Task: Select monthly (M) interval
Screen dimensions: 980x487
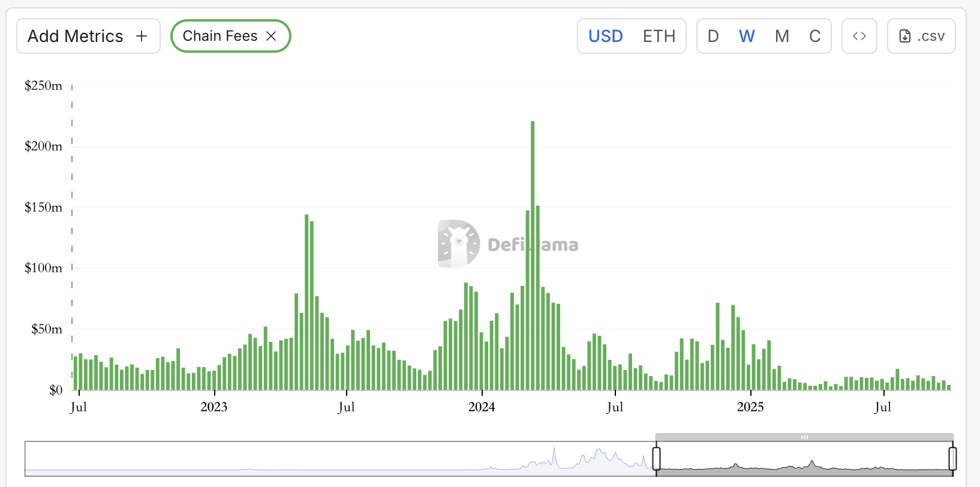Action: [x=781, y=37]
